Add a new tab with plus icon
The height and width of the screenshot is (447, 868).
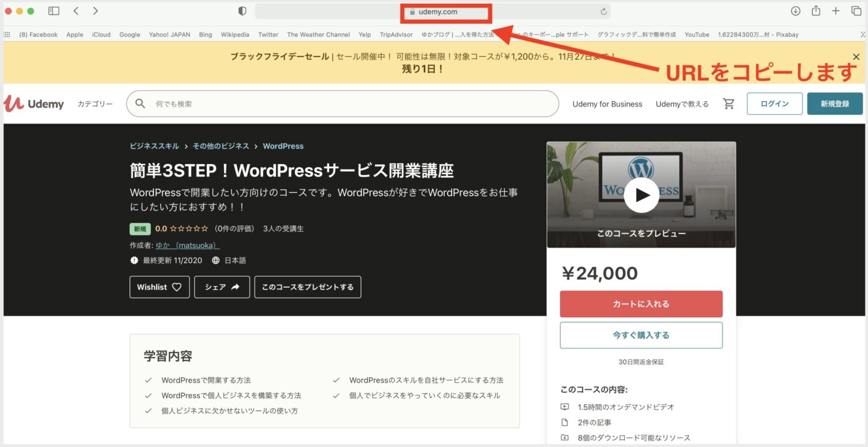(x=836, y=11)
